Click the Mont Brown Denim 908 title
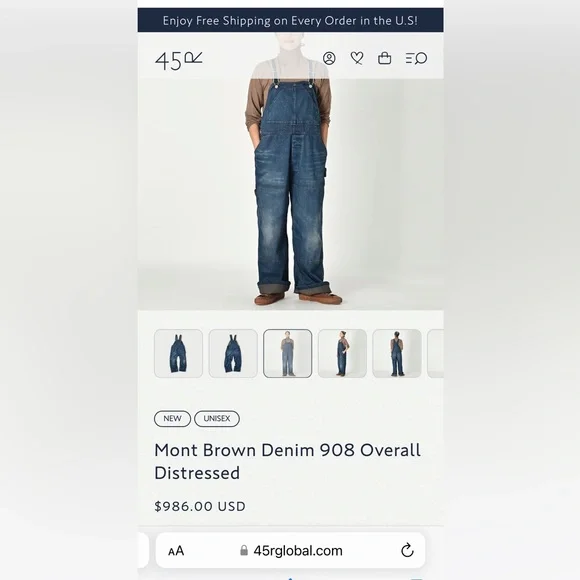580x580 pixels. [x=287, y=461]
